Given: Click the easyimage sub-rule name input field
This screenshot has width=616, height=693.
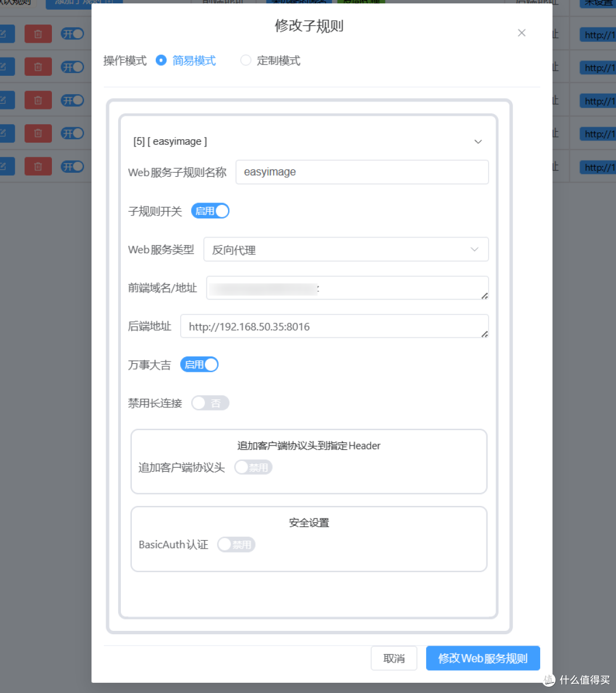Looking at the screenshot, I should click(x=362, y=172).
